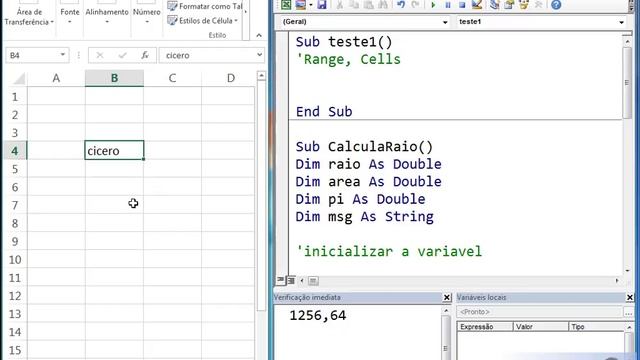Screen dimensions: 640x360
Task: Click code window horizontal scroll right arrow
Action: 617,280
